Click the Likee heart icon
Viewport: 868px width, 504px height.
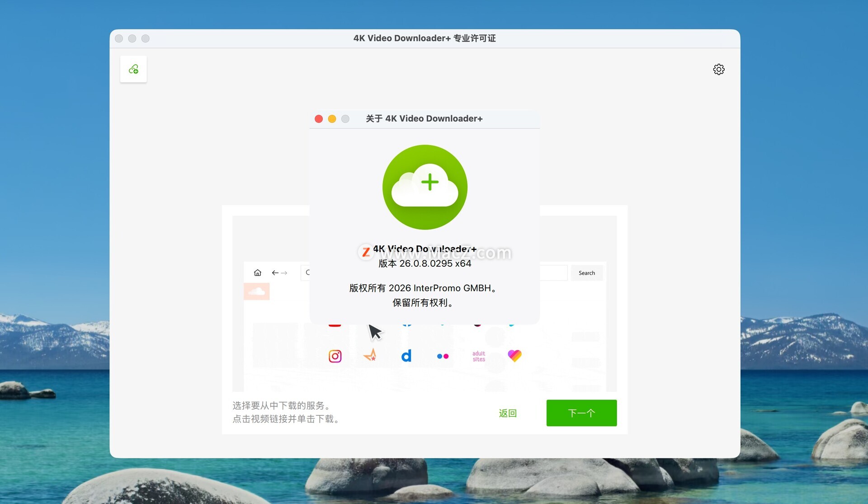(514, 356)
